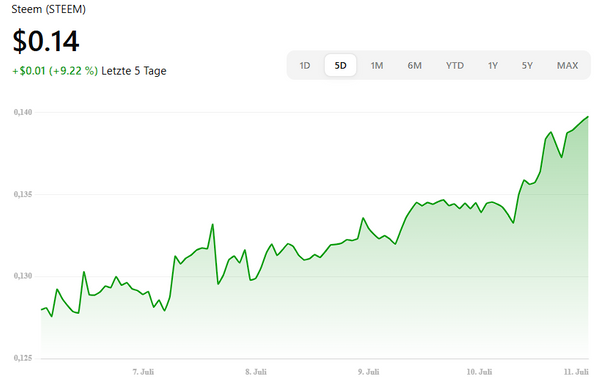Click the chart line's final peak point
The height and width of the screenshot is (380, 599).
pyautogui.click(x=588, y=117)
